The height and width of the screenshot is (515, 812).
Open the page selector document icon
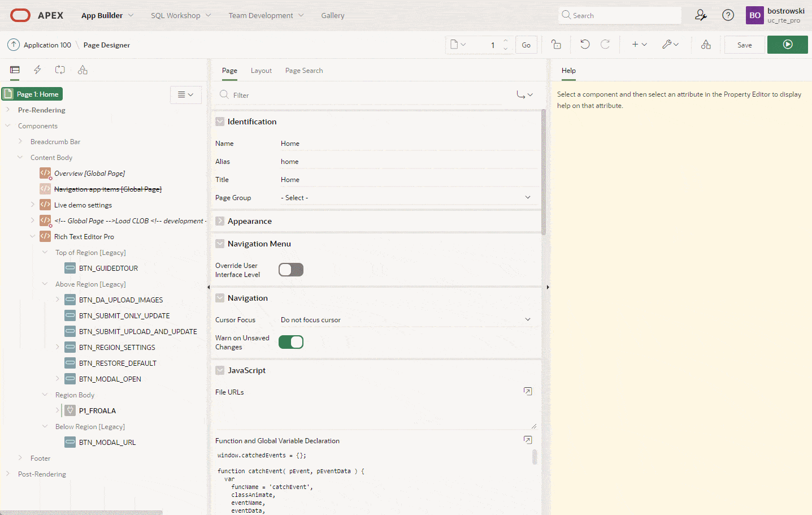(x=458, y=45)
